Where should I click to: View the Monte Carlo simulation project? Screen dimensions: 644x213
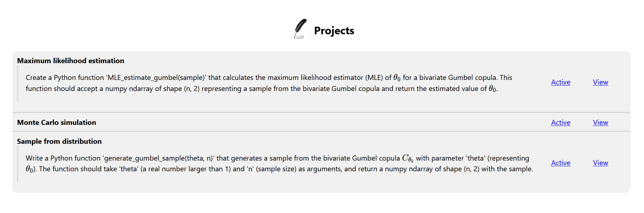pos(600,122)
